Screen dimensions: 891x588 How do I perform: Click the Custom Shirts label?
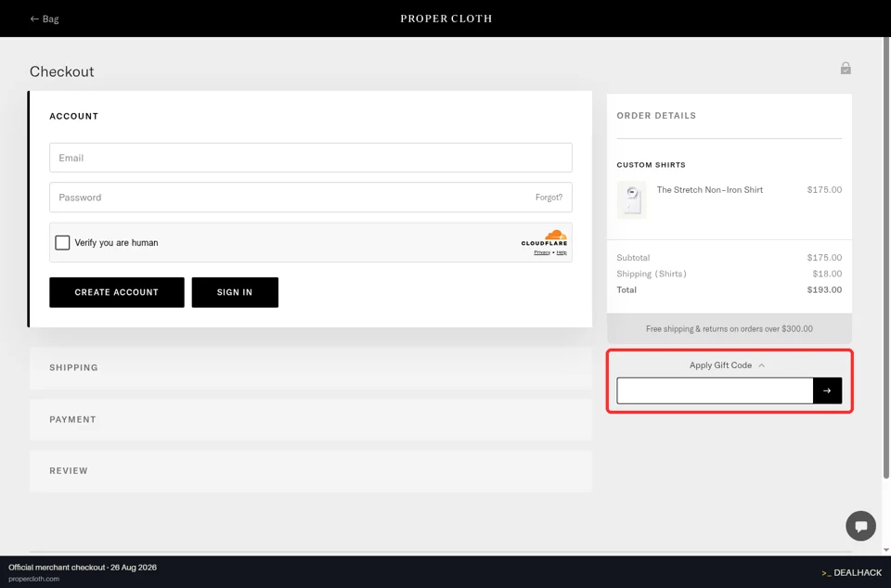652,165
